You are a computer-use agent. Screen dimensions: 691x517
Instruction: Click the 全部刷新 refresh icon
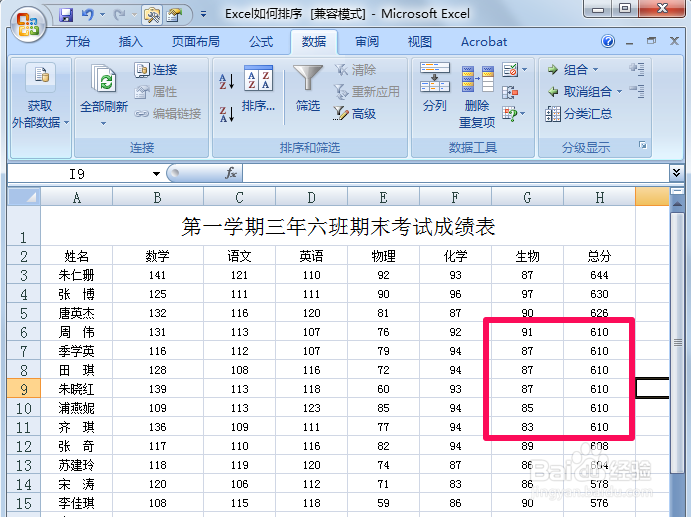pos(104,78)
